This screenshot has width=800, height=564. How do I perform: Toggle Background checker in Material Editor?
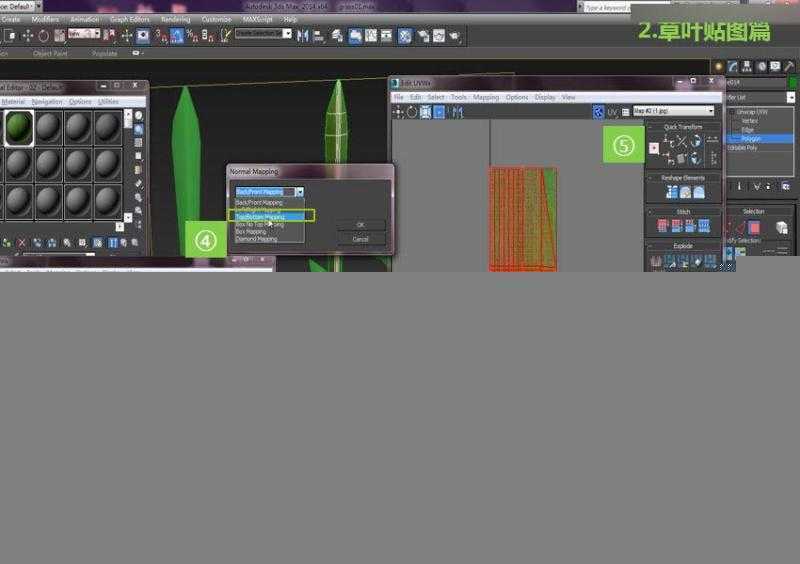tap(138, 143)
